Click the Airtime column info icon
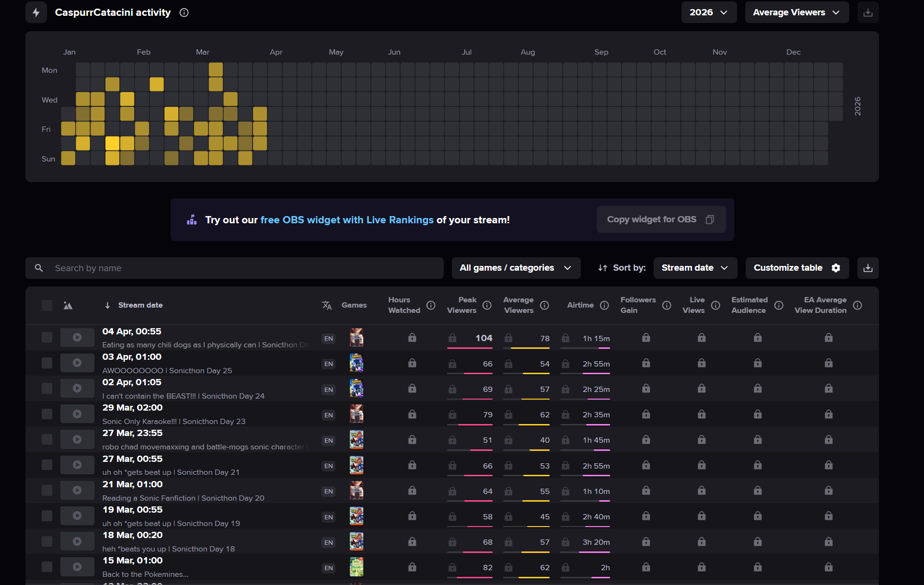Image resolution: width=924 pixels, height=585 pixels. tap(604, 305)
